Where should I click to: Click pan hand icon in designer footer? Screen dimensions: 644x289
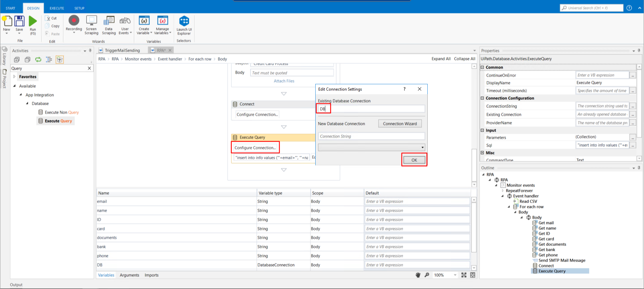[418, 275]
